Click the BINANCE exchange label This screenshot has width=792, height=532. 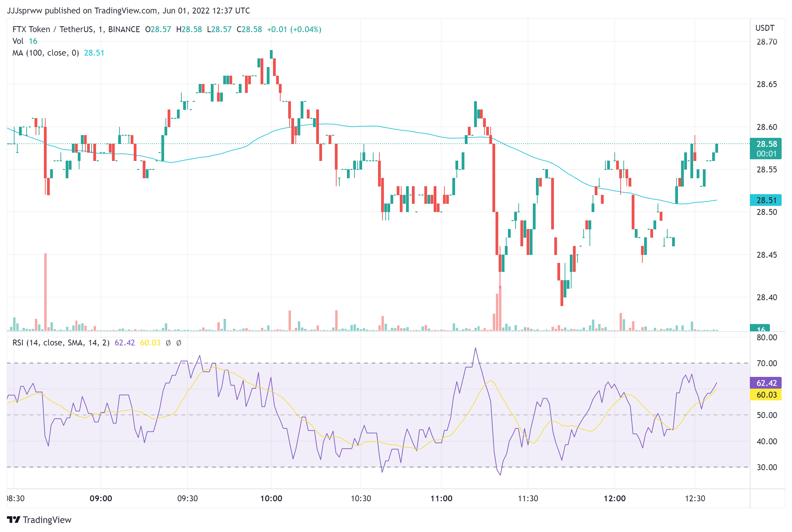124,29
